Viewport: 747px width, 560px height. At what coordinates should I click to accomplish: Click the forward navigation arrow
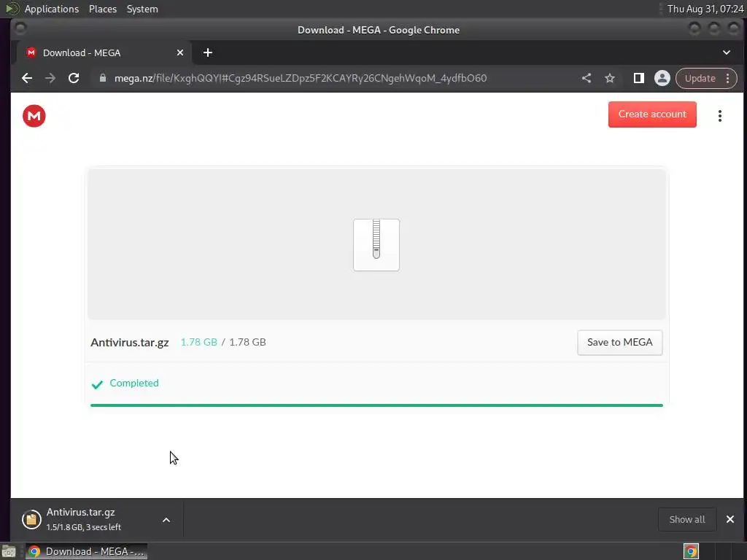[x=50, y=78]
